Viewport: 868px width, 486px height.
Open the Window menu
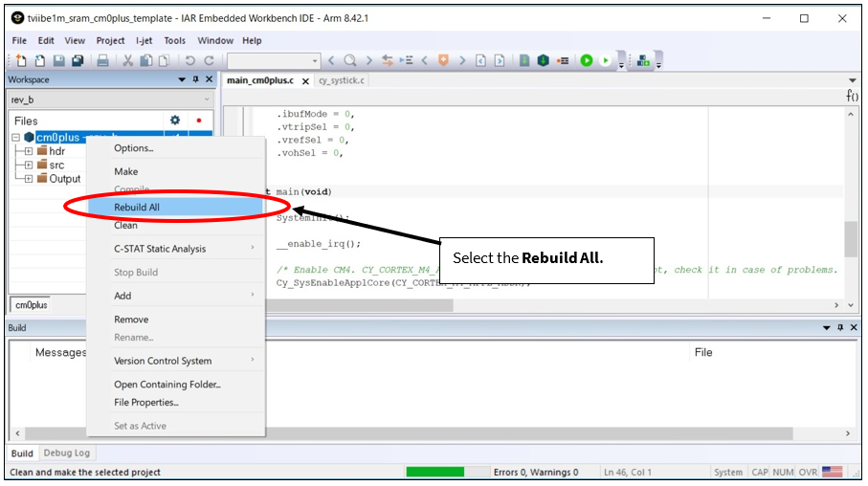pyautogui.click(x=215, y=40)
